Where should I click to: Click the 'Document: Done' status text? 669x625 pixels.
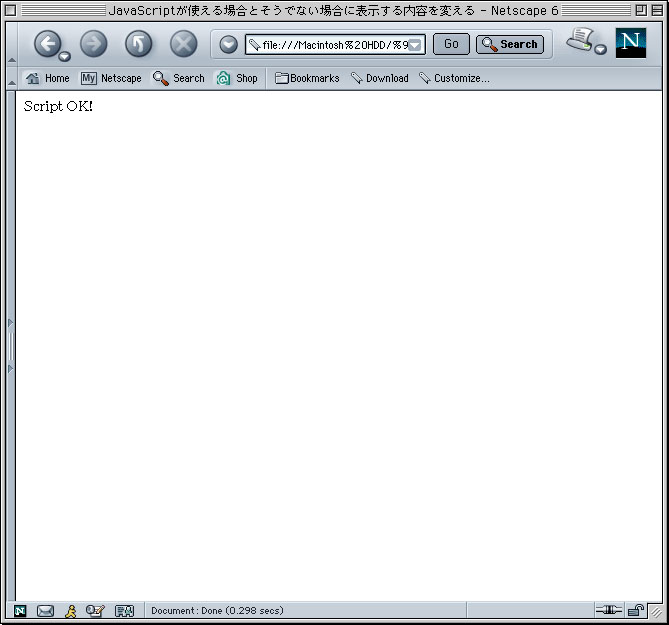point(217,610)
